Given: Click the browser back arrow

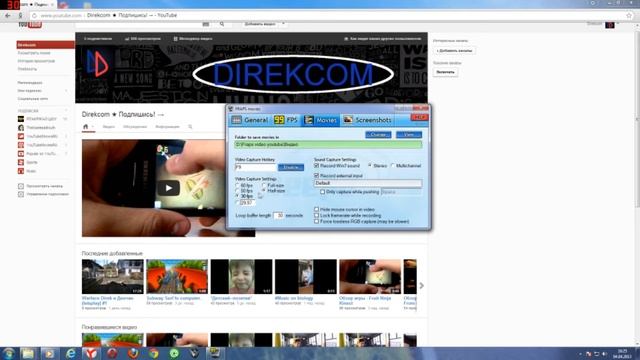Looking at the screenshot, I should click(8, 16).
